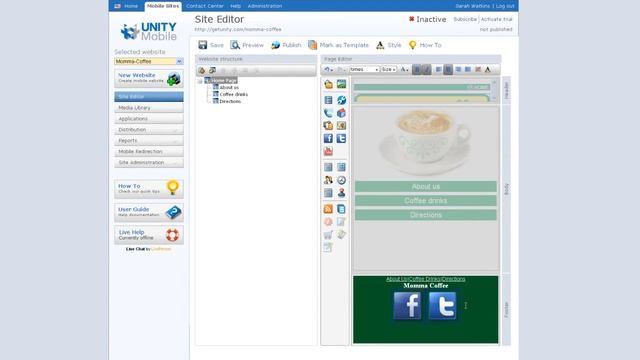Select the YouTube widget icon
Image resolution: width=640 pixels, height=360 pixels.
[328, 151]
